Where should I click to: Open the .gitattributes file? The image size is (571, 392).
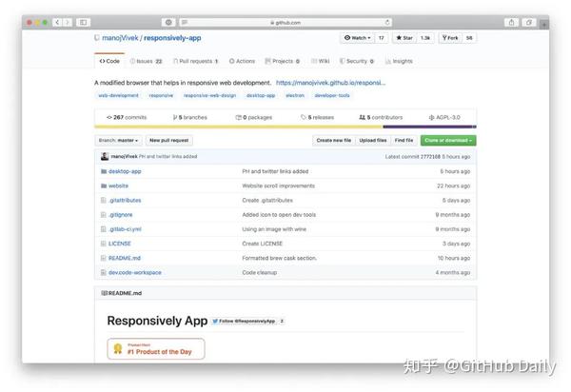coord(125,200)
